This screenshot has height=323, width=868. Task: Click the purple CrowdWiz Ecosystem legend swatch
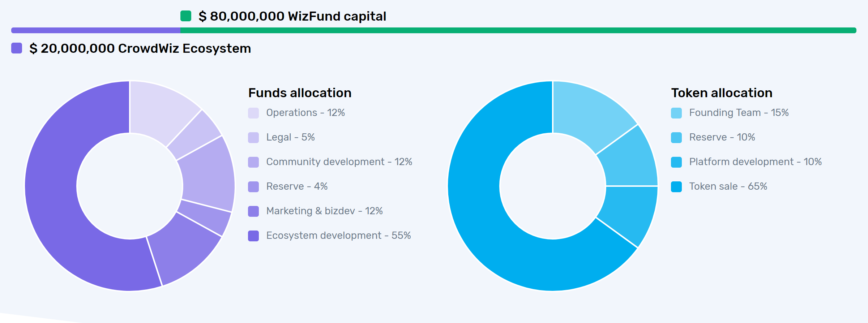click(17, 48)
